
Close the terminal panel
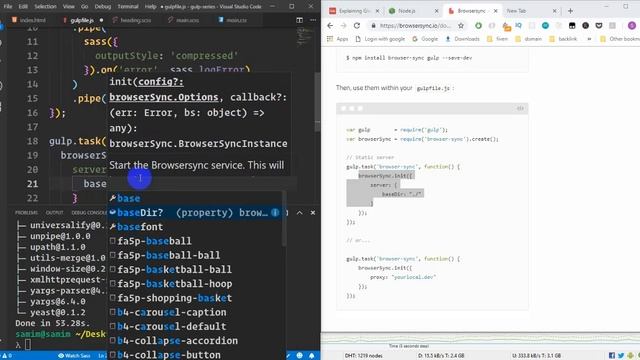coord(313,213)
